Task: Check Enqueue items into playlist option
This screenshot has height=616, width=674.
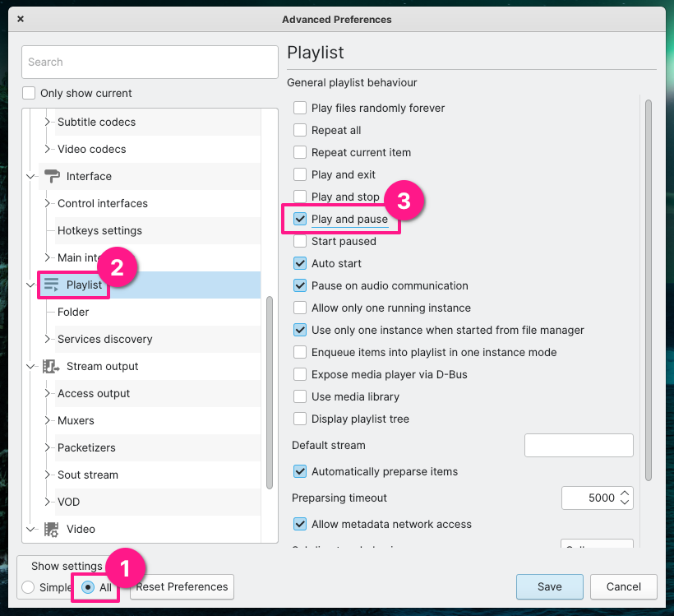Action: (x=300, y=352)
